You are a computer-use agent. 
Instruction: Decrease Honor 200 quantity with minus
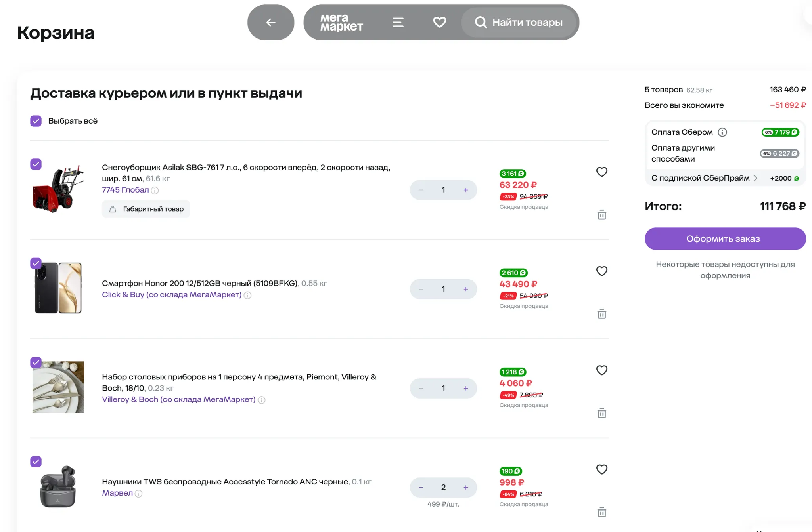click(x=421, y=289)
